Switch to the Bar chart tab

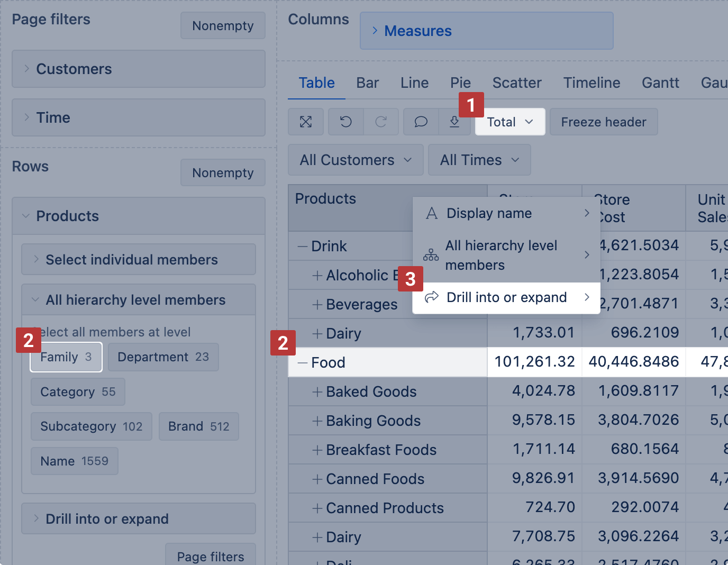[367, 83]
